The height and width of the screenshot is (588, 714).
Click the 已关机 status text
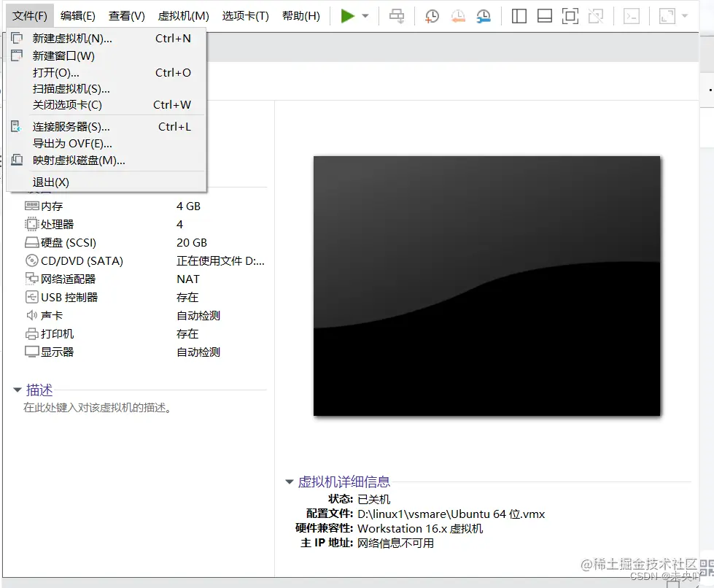[374, 500]
